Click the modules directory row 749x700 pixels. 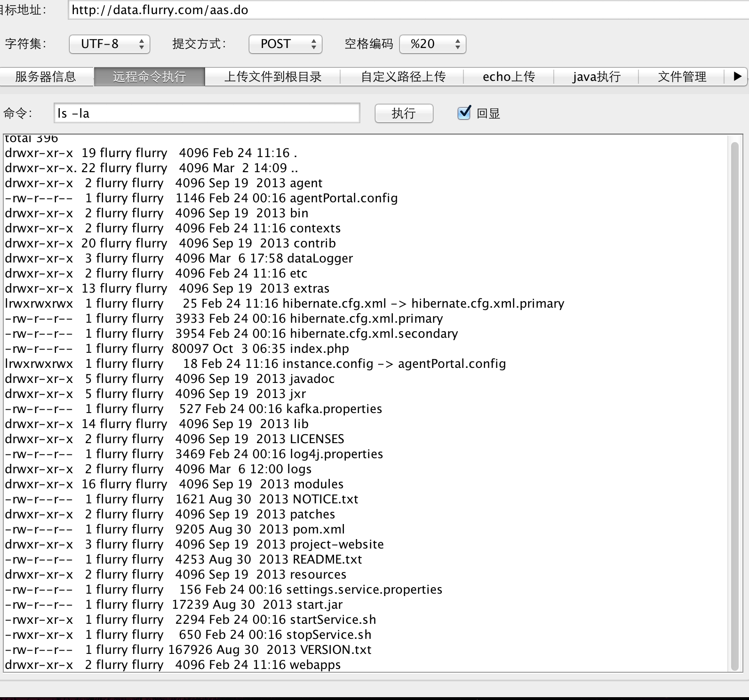click(x=174, y=484)
